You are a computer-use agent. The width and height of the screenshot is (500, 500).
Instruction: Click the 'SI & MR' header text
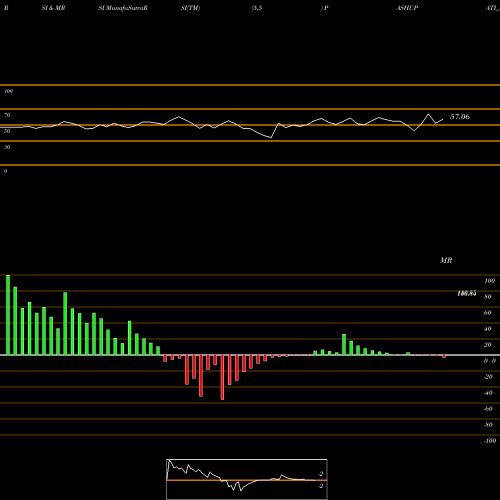coord(53,8)
